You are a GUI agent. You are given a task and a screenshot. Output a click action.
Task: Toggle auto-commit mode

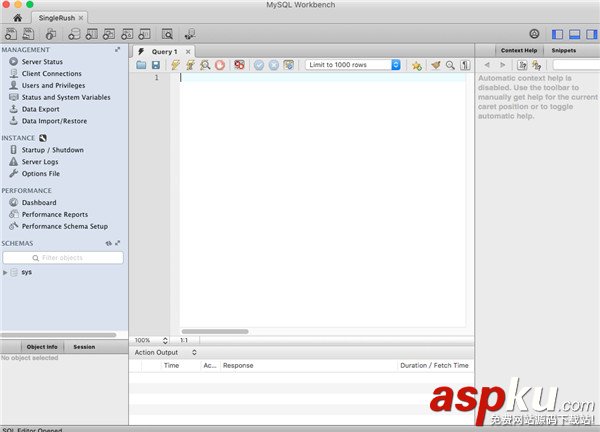tap(289, 65)
